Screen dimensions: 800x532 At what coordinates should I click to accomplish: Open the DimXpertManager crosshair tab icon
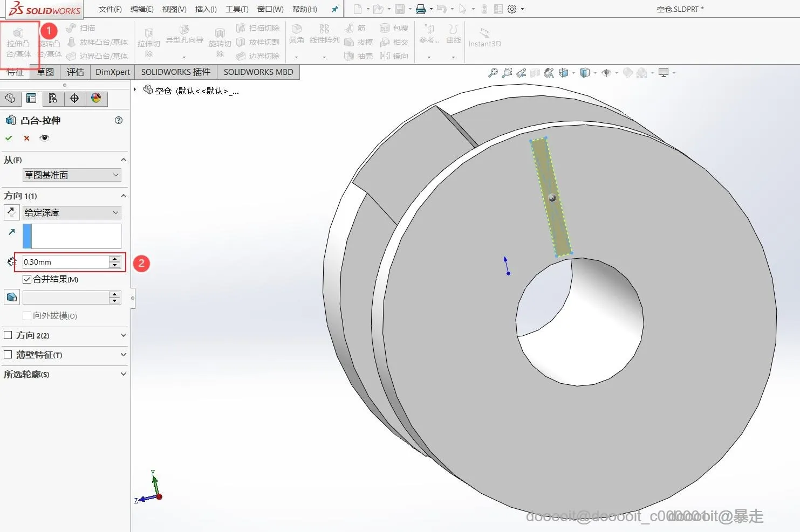pos(74,98)
